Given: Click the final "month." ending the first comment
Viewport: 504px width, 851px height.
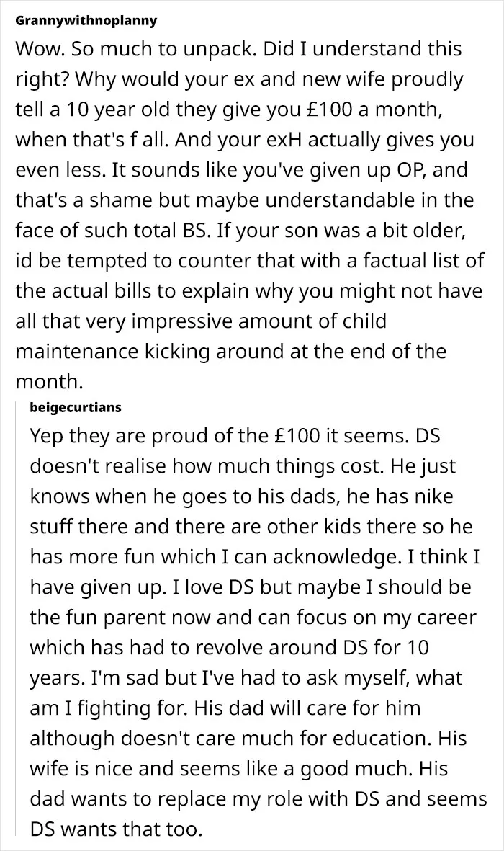Looking at the screenshot, I should click(50, 383).
